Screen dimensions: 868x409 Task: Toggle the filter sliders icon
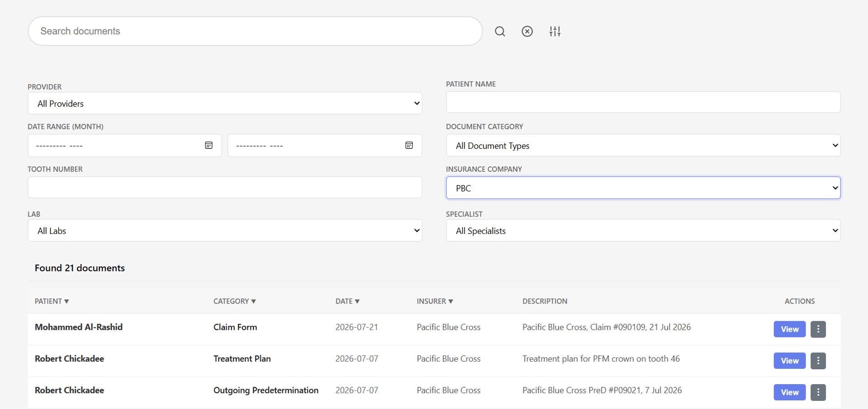pyautogui.click(x=555, y=31)
